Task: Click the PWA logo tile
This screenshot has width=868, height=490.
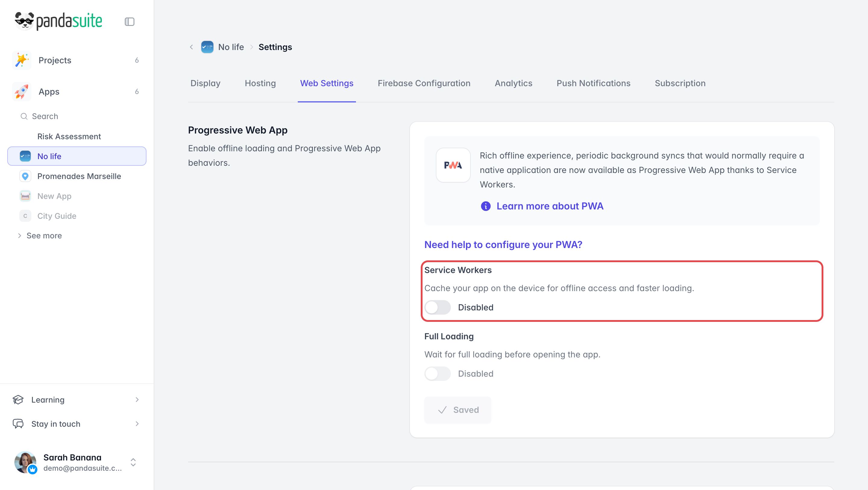Action: (x=453, y=165)
